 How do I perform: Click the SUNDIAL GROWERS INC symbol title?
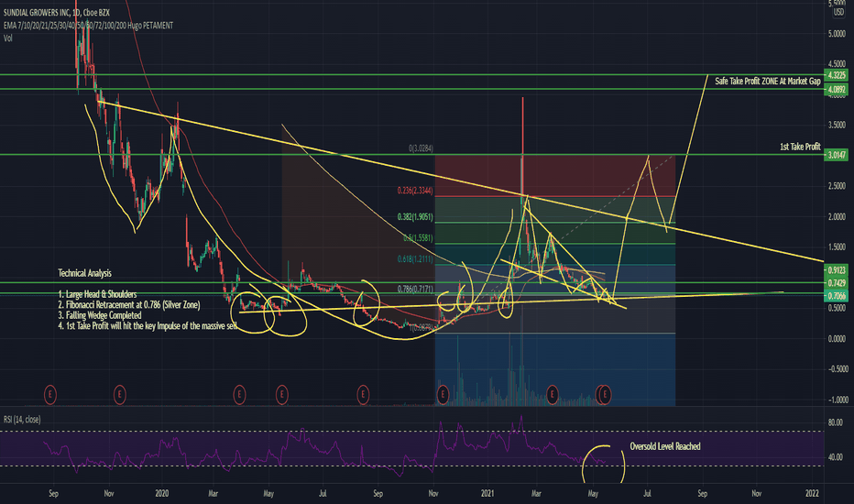click(57, 13)
